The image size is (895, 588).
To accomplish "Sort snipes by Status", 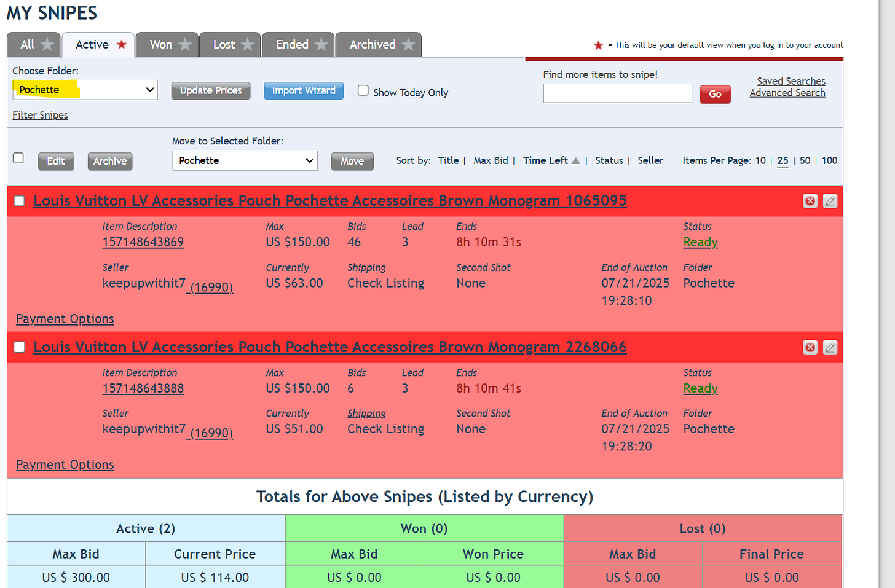I will tap(609, 160).
